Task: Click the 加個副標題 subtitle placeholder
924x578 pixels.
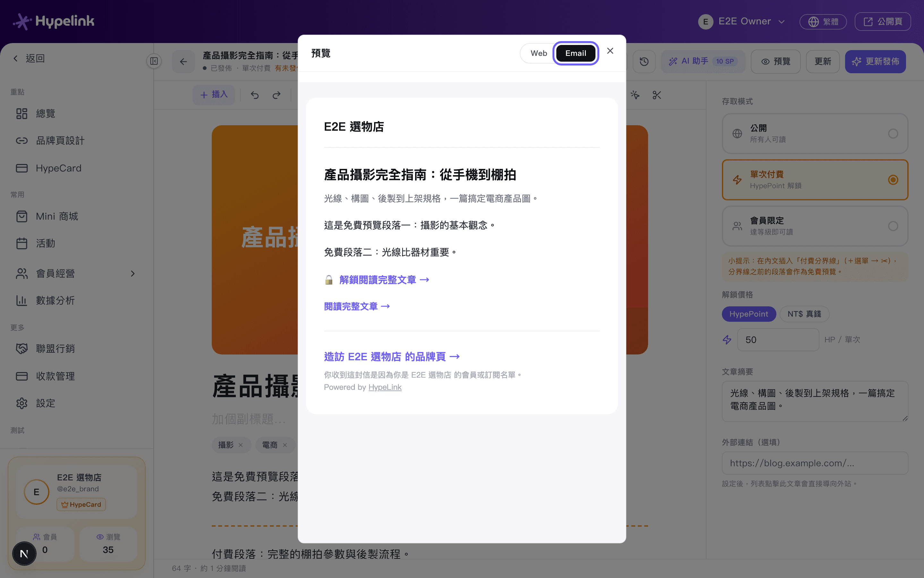Action: 249,419
